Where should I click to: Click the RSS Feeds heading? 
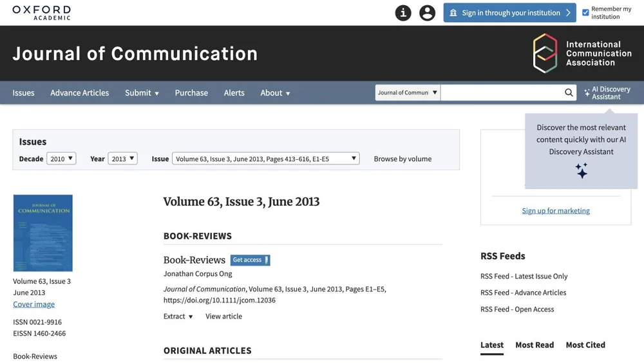(503, 256)
